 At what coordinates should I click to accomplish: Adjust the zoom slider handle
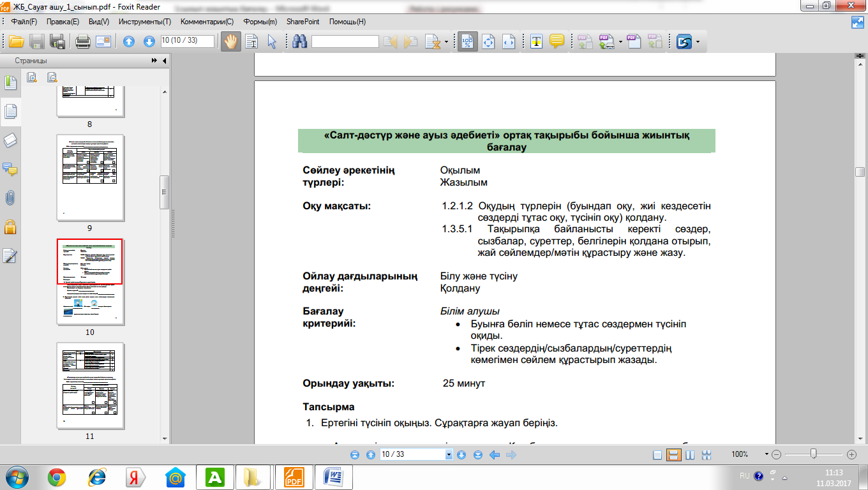click(x=813, y=454)
